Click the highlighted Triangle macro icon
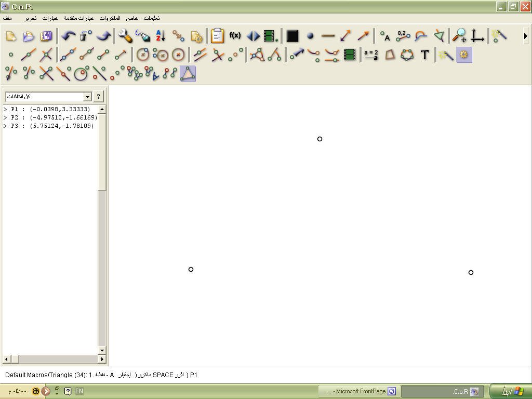The image size is (532, 399). (188, 74)
